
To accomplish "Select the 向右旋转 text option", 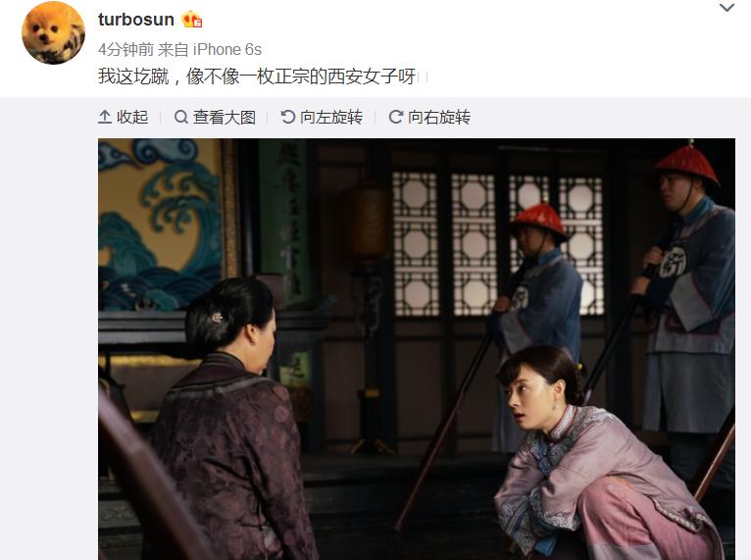I will tap(439, 117).
